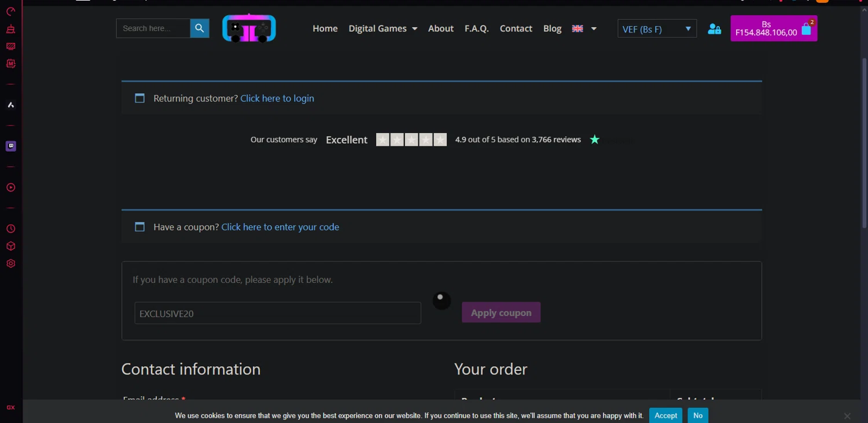Focus the "Search here..." input field

coord(153,28)
